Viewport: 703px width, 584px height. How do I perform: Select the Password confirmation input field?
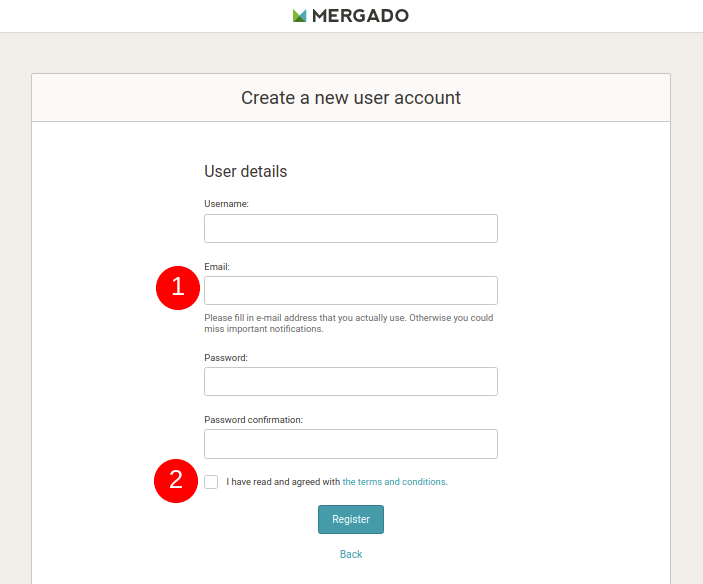pyautogui.click(x=351, y=444)
